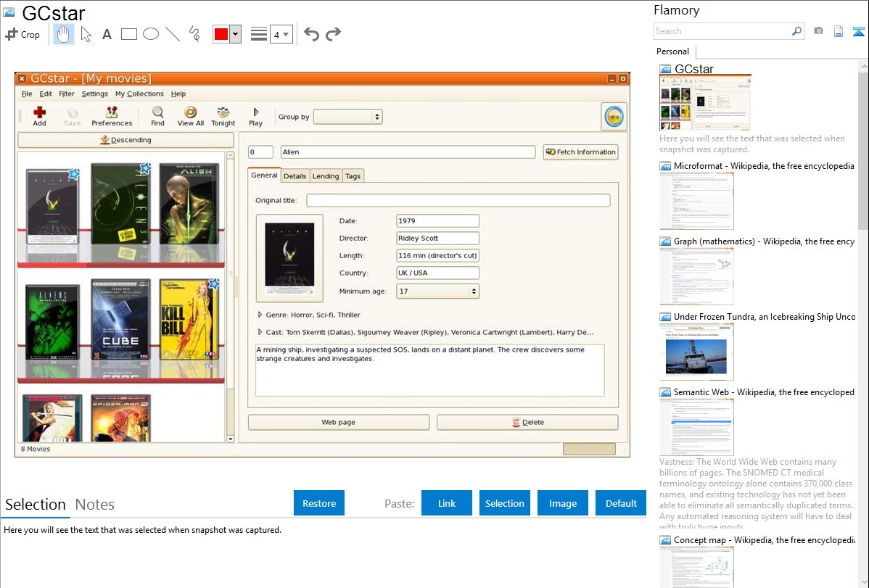This screenshot has width=869, height=588.
Task: Switch to the Details tab
Action: pyautogui.click(x=295, y=175)
